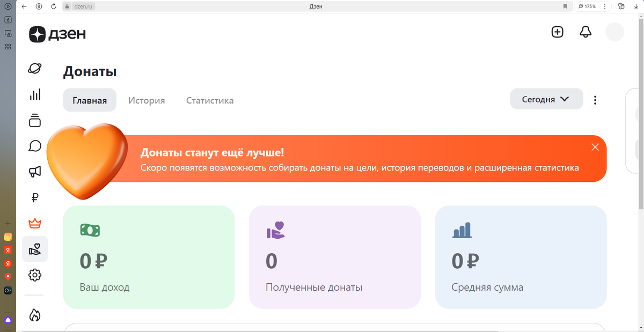Image resolution: width=644 pixels, height=332 pixels.
Task: Open the red square Яндекс icon
Action: pos(8,250)
